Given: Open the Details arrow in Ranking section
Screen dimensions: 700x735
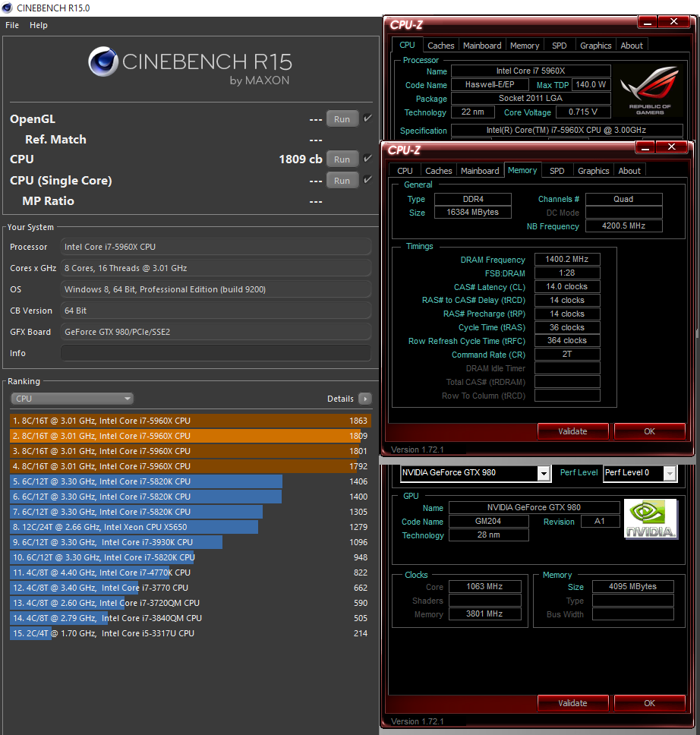Looking at the screenshot, I should click(x=364, y=399).
